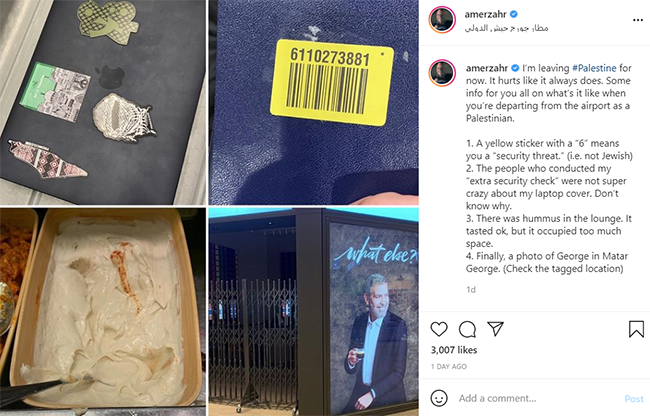The height and width of the screenshot is (416, 650).
Task: Open the yellow barcode sticker photo
Action: 314,102
